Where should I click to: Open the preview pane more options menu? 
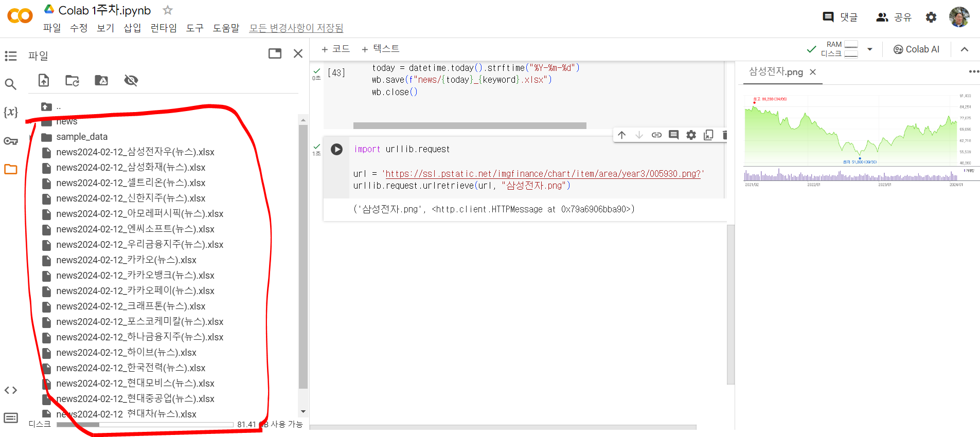coord(974,71)
